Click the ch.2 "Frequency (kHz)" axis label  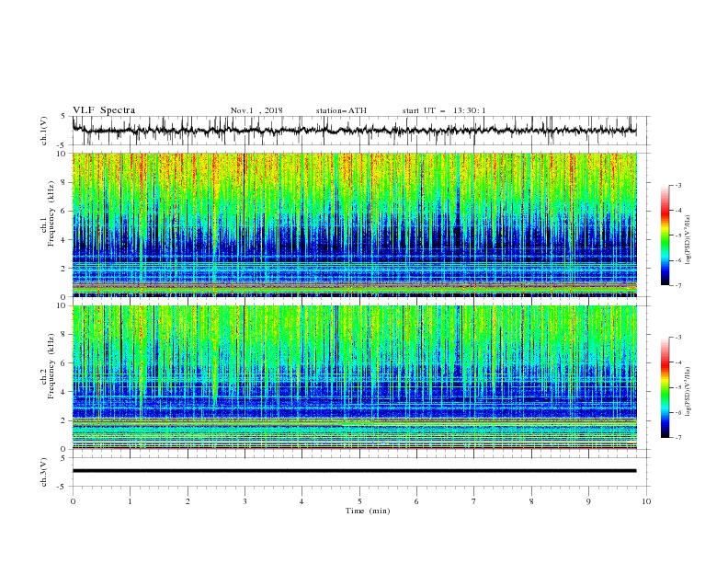click(51, 366)
